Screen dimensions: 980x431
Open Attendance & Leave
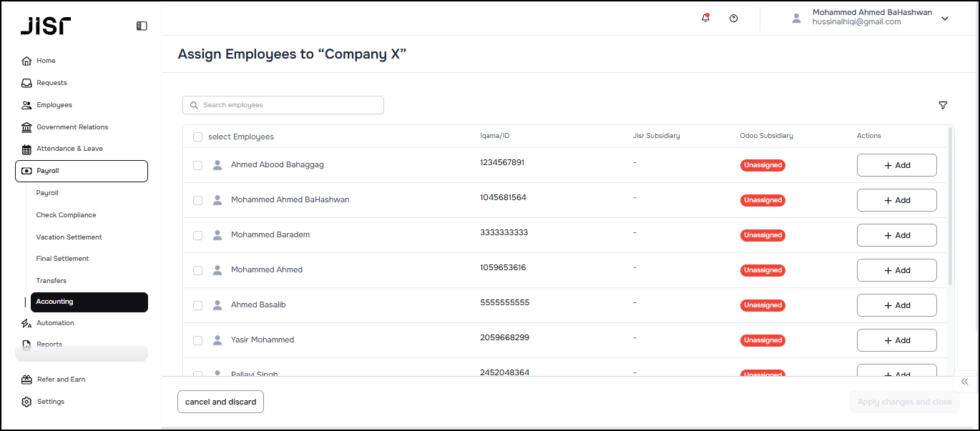click(x=68, y=148)
